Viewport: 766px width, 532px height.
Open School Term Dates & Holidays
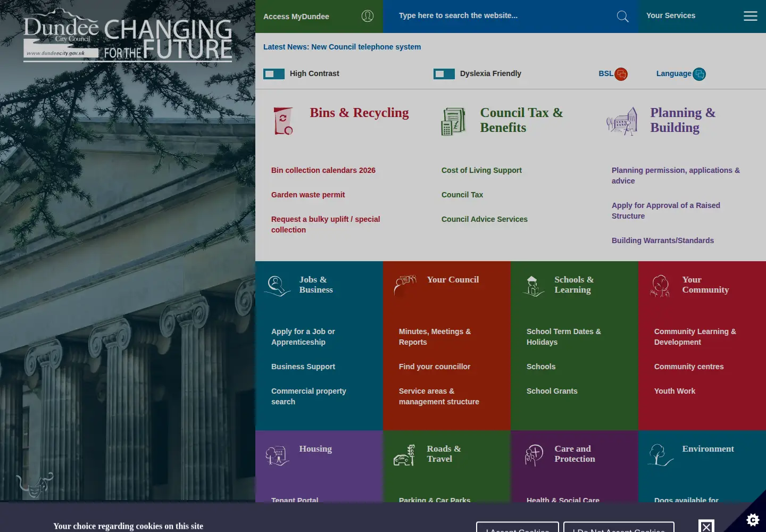coord(564,337)
